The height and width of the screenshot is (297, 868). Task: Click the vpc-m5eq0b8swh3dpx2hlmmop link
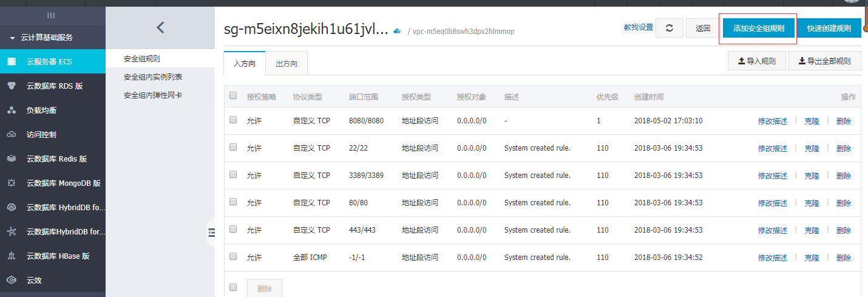click(x=463, y=31)
